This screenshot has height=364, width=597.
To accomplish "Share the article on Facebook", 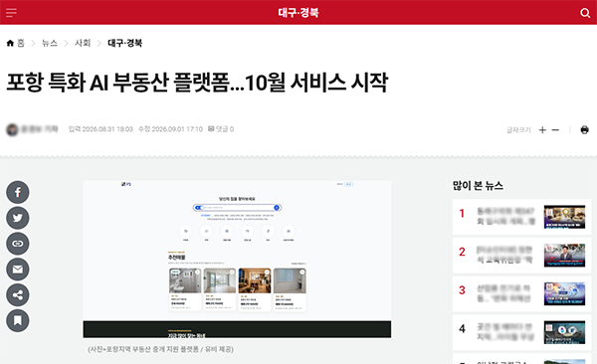I will click(x=18, y=192).
